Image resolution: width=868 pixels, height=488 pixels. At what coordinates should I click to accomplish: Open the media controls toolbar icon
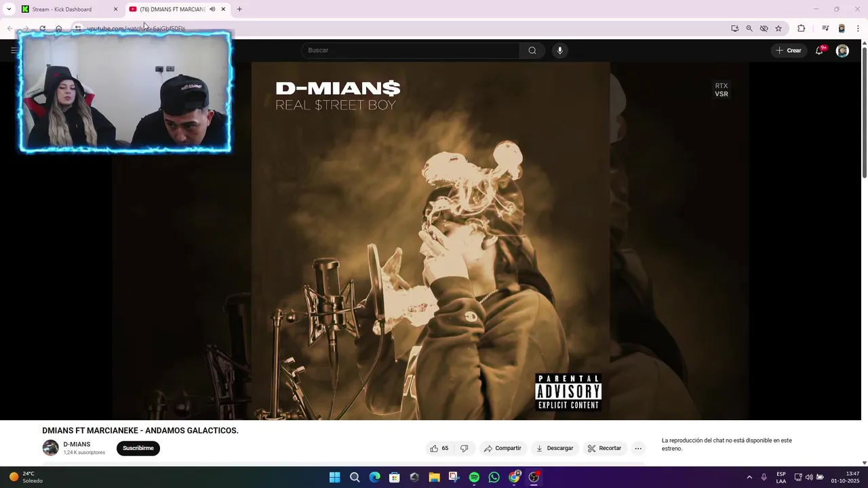(825, 28)
